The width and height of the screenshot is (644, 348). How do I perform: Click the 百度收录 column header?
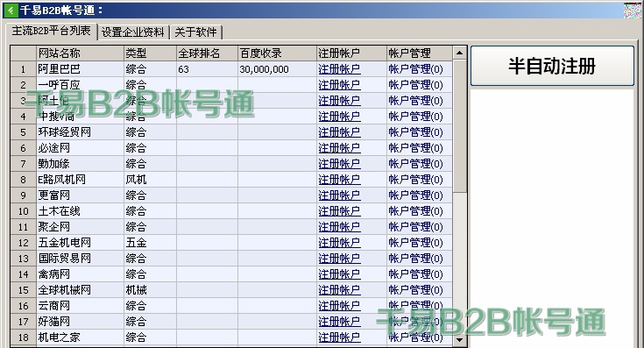tap(277, 53)
